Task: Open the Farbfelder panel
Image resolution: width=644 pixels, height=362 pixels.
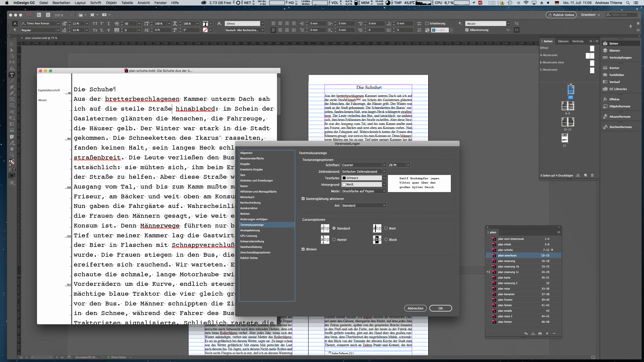Action: [617, 75]
